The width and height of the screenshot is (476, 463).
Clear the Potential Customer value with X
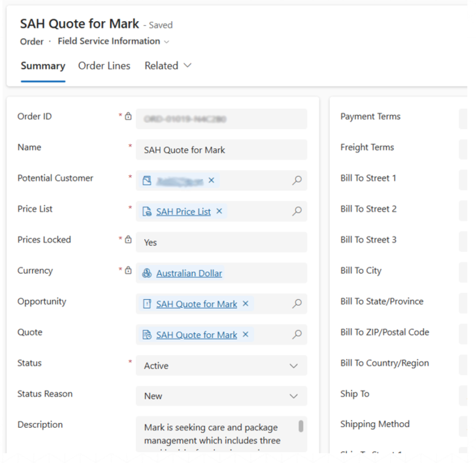(211, 180)
